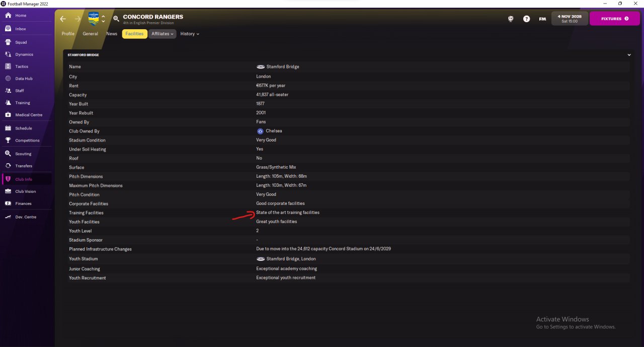Select the State of the art training facilities value

(x=288, y=213)
